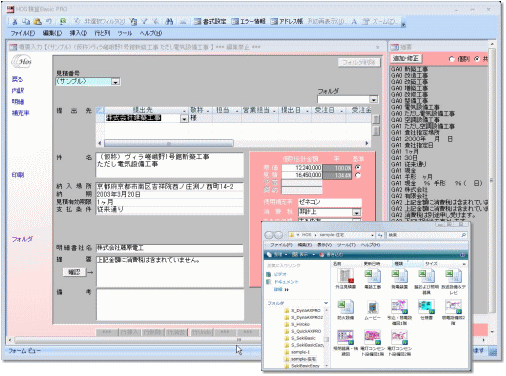The width and height of the screenshot is (506, 376).
Task: Open the Explorer address bar dropdown arrow
Action: click(372, 235)
